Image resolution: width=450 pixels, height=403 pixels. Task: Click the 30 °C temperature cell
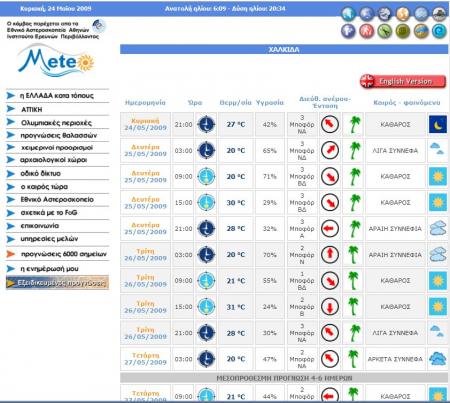click(236, 202)
